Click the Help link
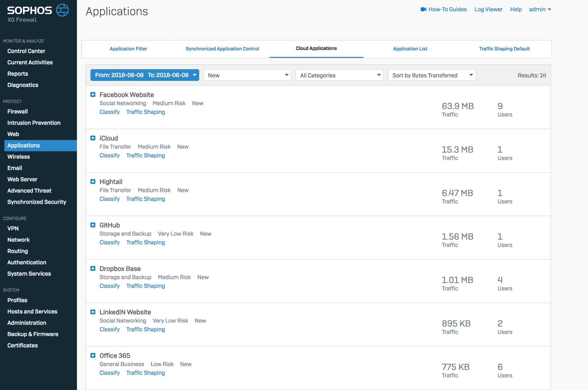 (516, 9)
